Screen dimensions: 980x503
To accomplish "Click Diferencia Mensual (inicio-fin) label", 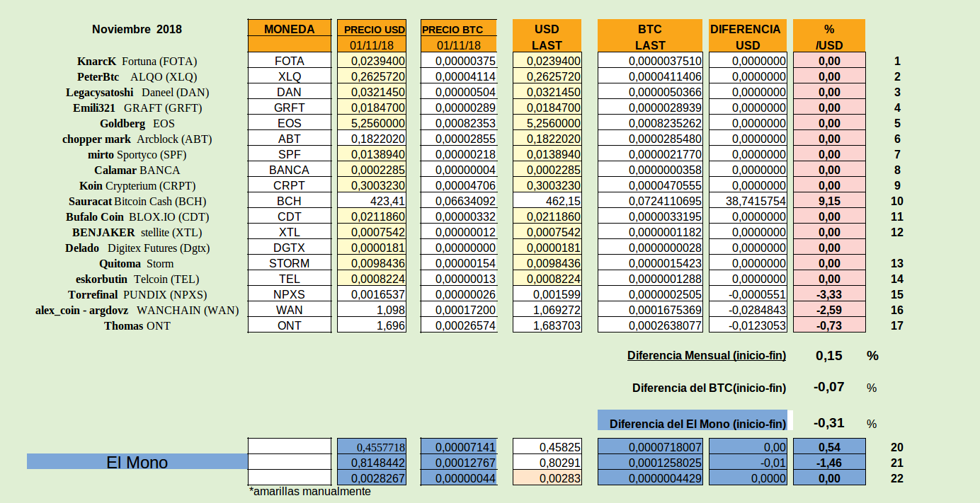I will click(x=707, y=355).
